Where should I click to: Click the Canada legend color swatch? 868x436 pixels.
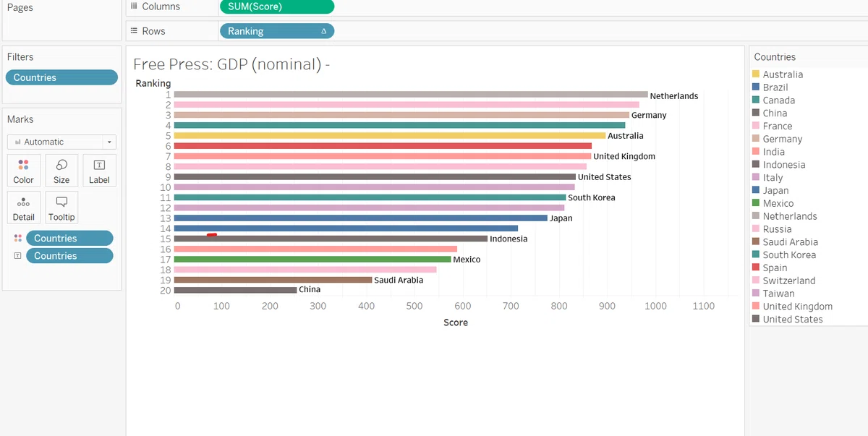pos(756,100)
